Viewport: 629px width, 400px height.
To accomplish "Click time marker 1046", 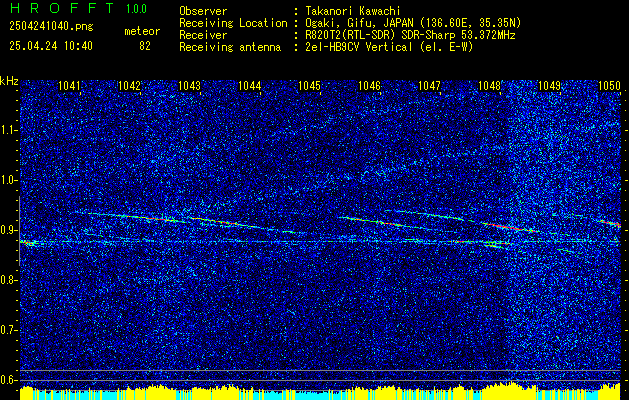I will click(x=369, y=86).
